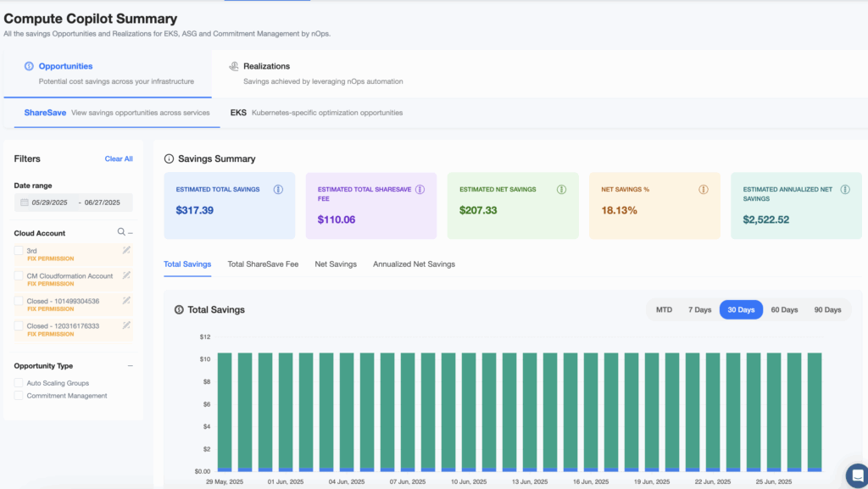
Task: Click the Opportunities tab info icon
Action: pos(29,66)
